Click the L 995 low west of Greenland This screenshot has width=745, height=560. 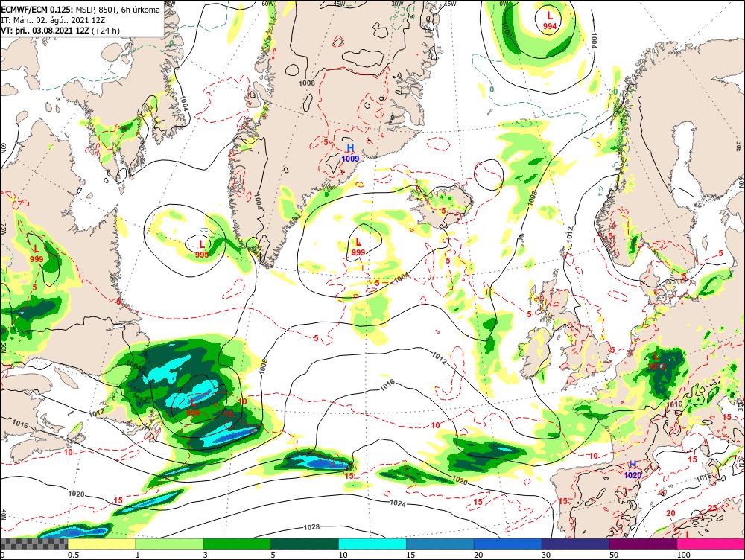pos(202,249)
